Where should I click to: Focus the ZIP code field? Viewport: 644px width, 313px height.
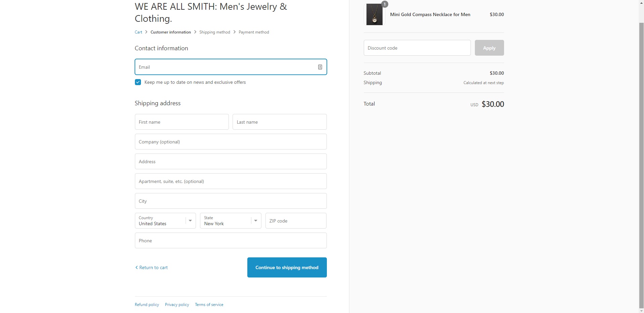[296, 221]
